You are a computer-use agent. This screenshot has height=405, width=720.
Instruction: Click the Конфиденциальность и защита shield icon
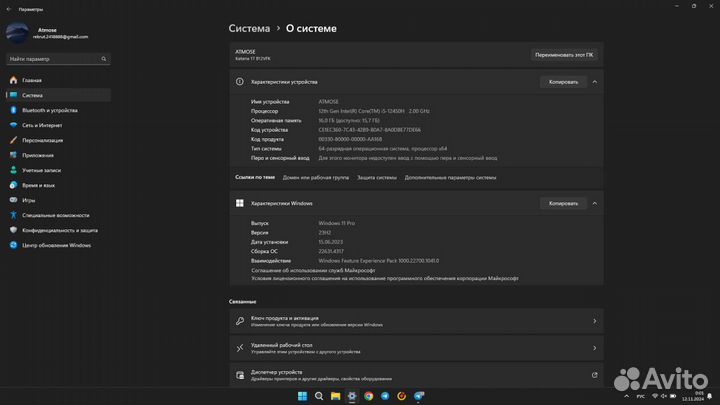point(13,230)
